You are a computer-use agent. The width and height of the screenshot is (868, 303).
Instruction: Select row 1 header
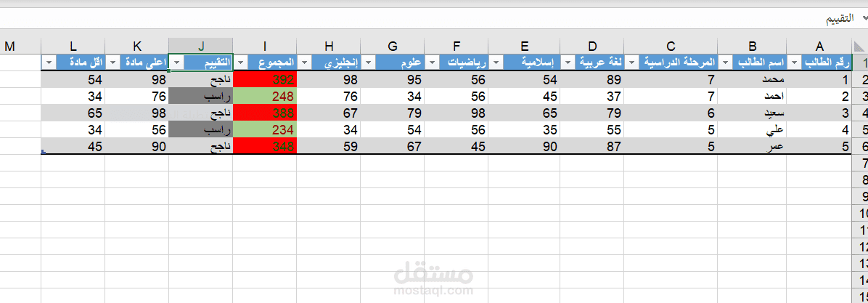point(860,62)
